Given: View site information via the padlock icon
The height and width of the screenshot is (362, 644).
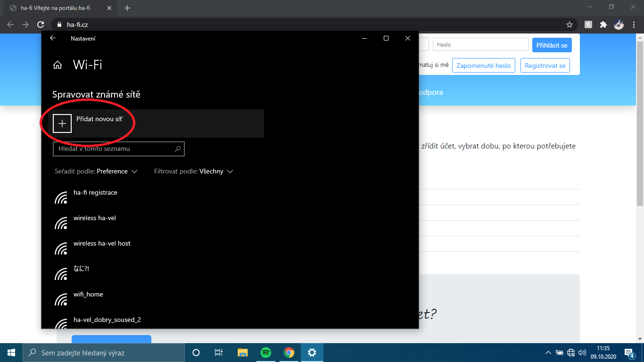Looking at the screenshot, I should pyautogui.click(x=59, y=25).
